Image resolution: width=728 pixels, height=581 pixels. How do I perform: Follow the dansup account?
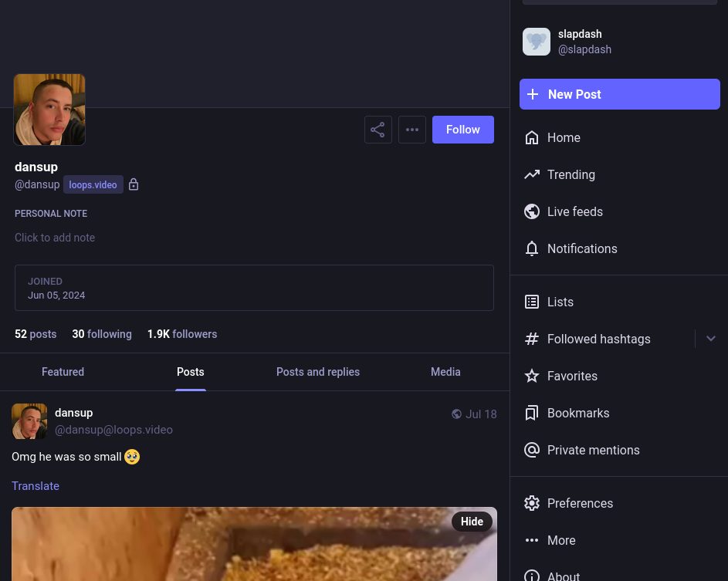pos(462,130)
